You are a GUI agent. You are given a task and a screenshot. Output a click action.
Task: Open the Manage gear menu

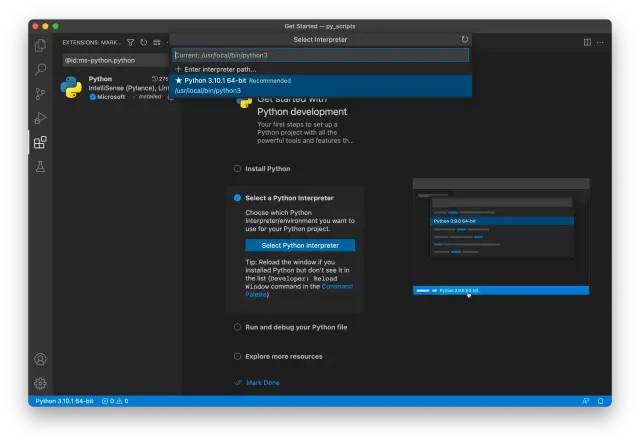coord(40,383)
